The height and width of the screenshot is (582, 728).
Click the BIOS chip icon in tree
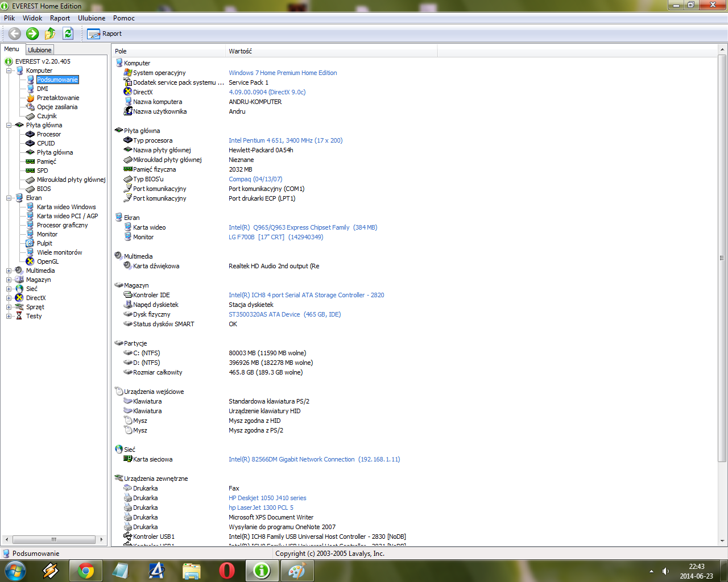click(x=30, y=189)
